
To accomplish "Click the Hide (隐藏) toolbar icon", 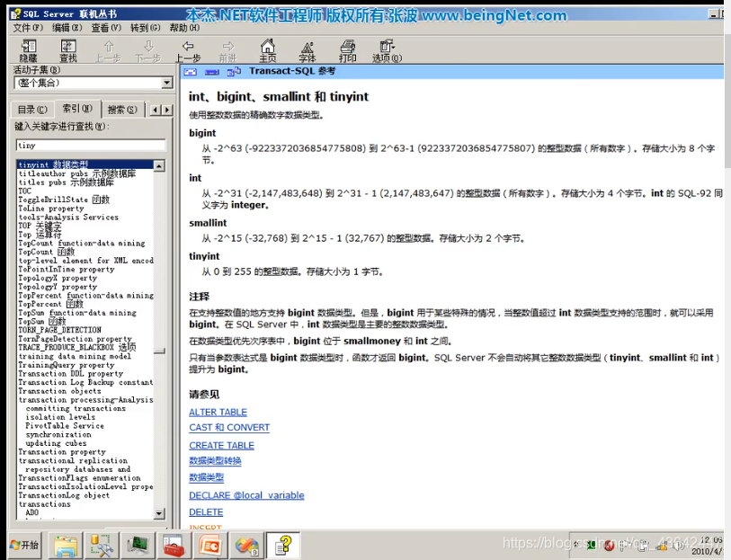I will [x=29, y=50].
